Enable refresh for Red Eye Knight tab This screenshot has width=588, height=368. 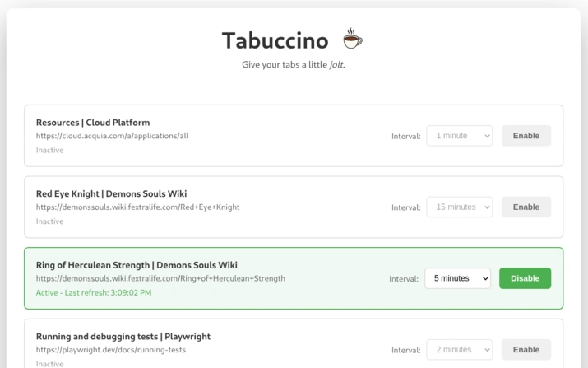pyautogui.click(x=525, y=207)
